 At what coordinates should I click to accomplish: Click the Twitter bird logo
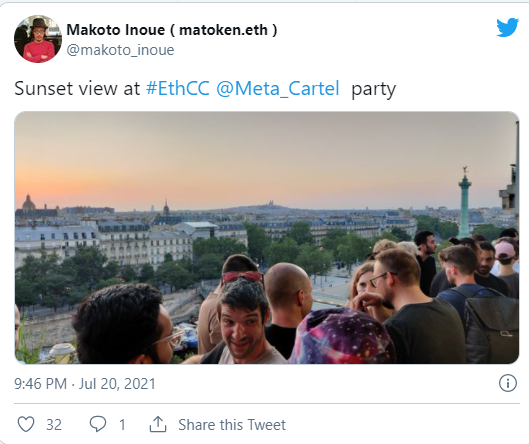(x=507, y=27)
